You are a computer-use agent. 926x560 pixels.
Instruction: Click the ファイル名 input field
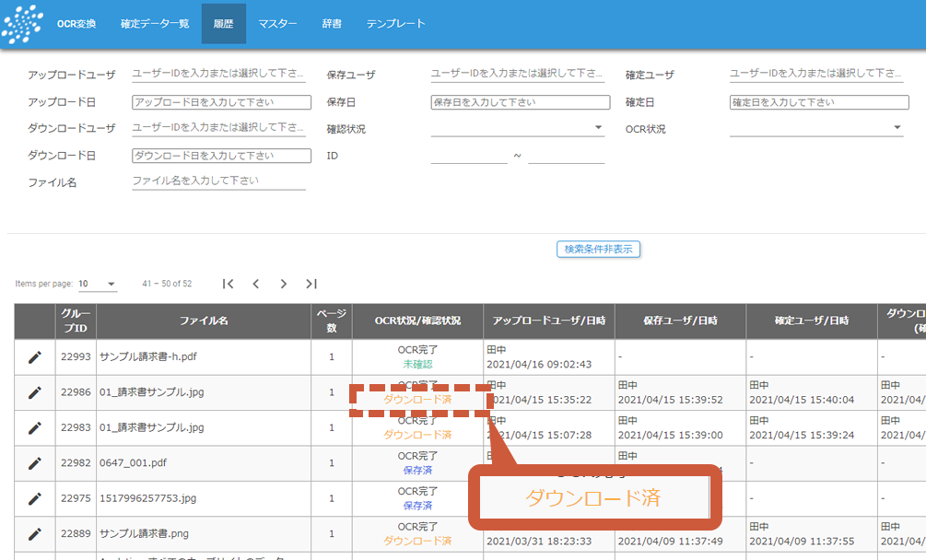point(218,181)
